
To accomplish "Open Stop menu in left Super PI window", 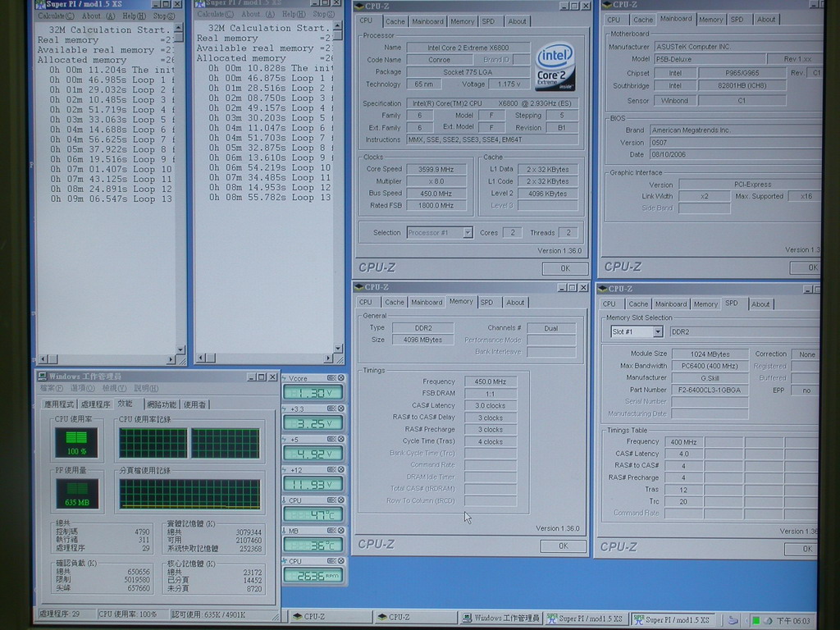I will click(164, 16).
